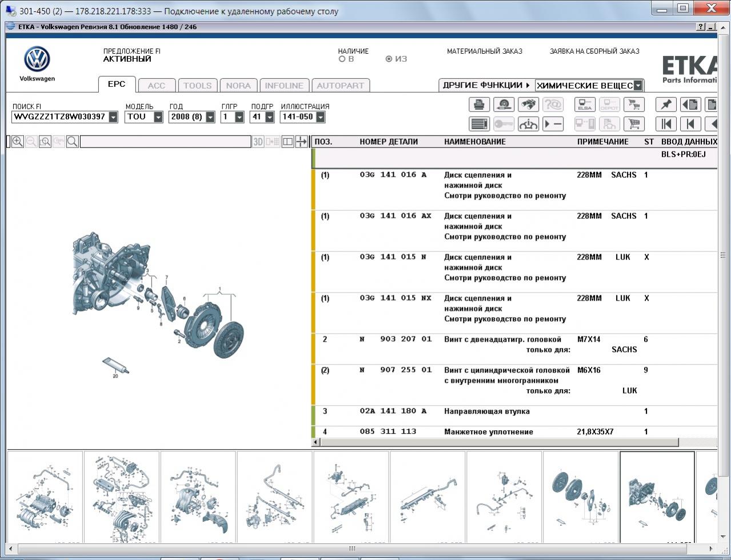Screen dimensions: 731x560
Task: Switch to the INFOLINE tab
Action: (x=284, y=86)
